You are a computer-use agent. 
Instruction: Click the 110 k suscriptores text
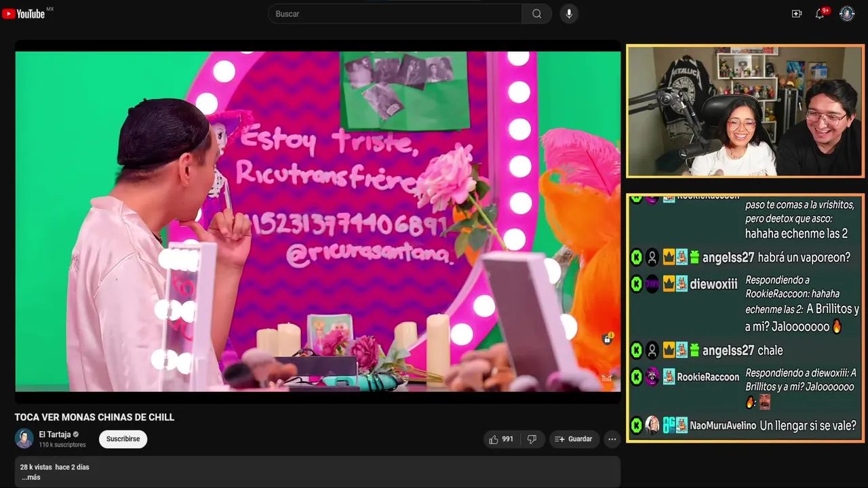coord(62,445)
